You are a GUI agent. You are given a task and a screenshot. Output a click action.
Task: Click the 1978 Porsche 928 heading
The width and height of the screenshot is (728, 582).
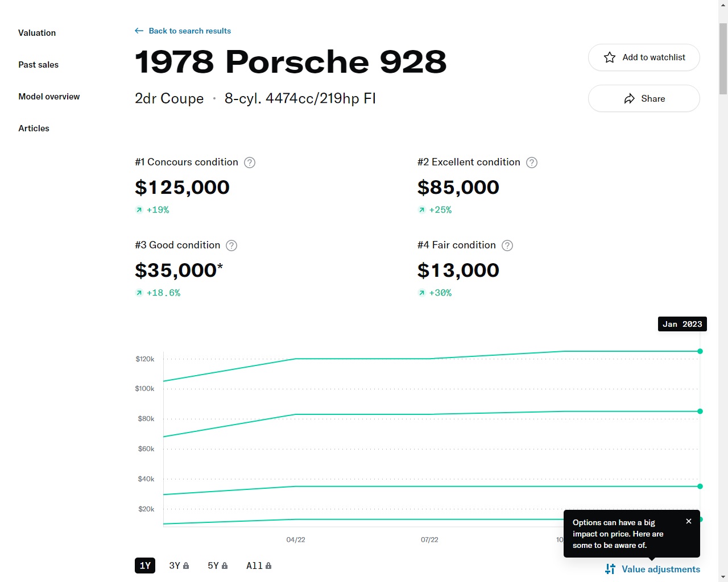[291, 61]
